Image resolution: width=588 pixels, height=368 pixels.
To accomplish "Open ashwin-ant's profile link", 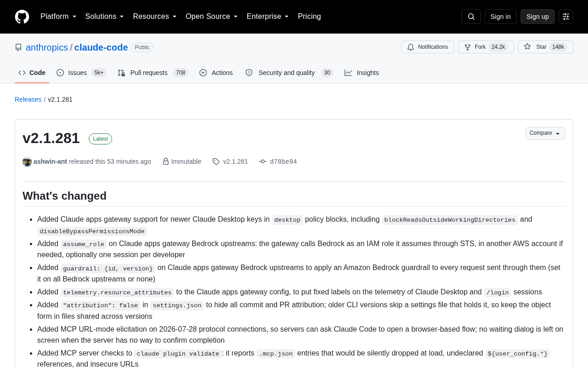I will coord(50,161).
